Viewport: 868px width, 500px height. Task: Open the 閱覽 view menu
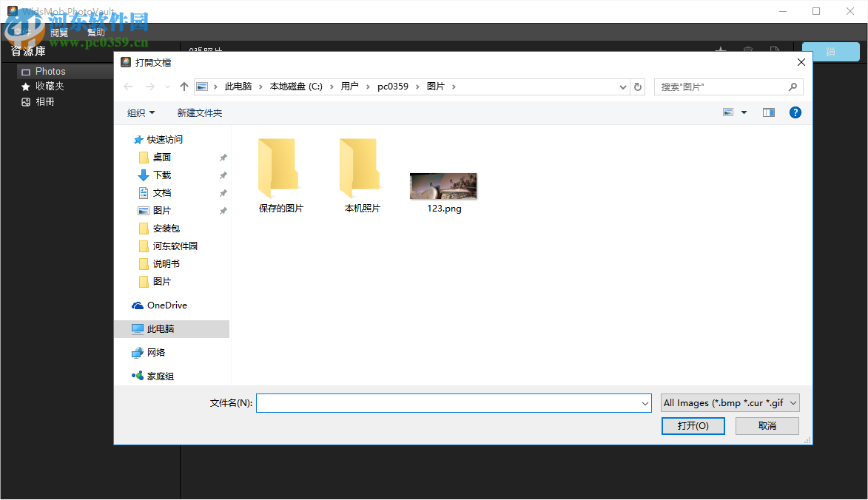pyautogui.click(x=59, y=32)
